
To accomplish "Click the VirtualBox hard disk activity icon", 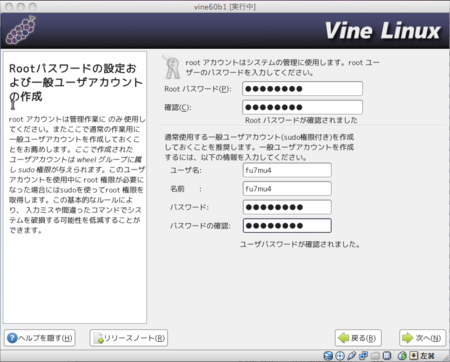I will click(328, 356).
